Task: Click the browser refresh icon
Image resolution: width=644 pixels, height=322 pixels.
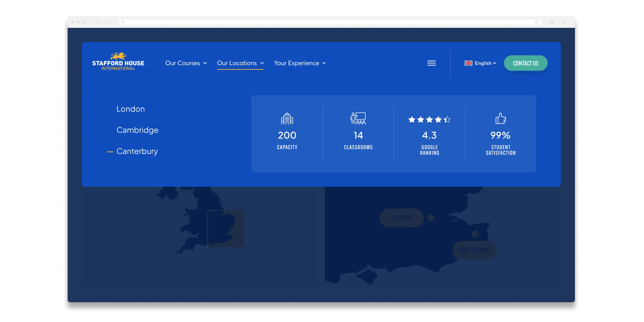Action: pos(537,22)
